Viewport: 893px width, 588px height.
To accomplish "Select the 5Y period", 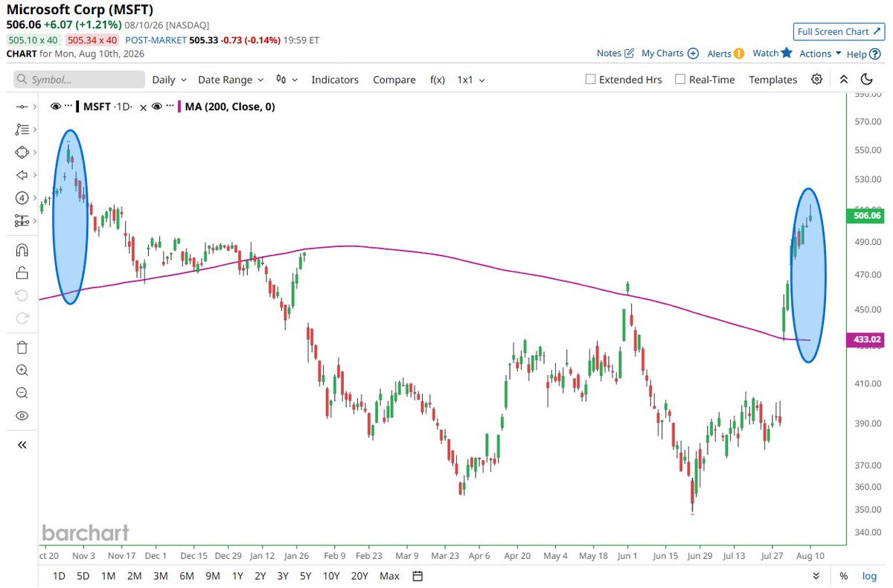I will tap(305, 576).
